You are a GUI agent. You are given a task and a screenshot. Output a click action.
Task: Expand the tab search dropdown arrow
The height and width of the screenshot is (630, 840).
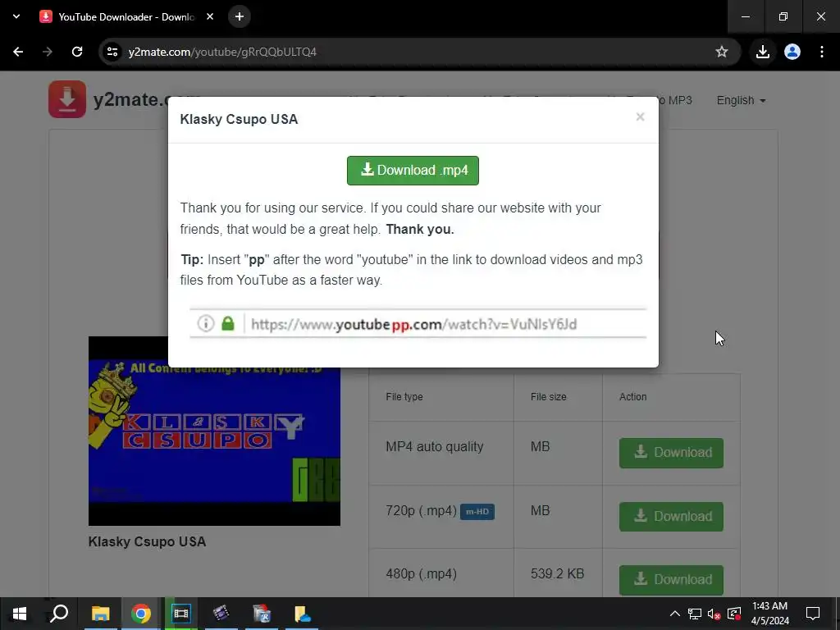[x=16, y=16]
